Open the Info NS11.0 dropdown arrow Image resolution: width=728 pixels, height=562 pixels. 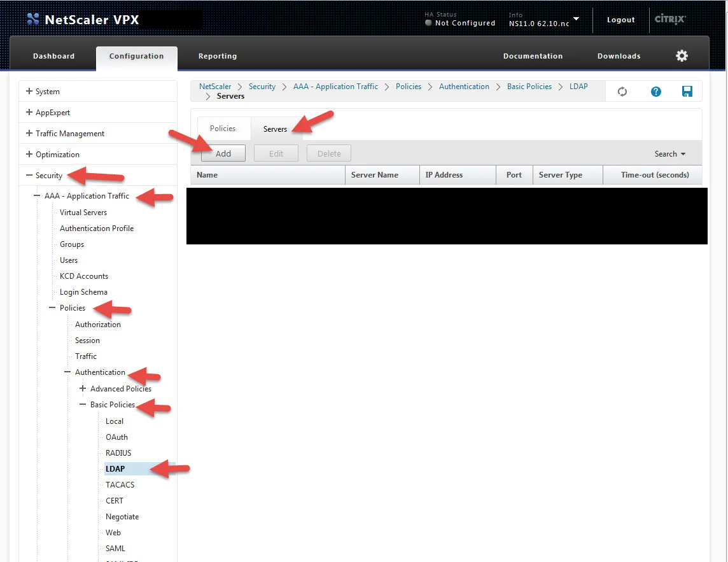tap(576, 18)
